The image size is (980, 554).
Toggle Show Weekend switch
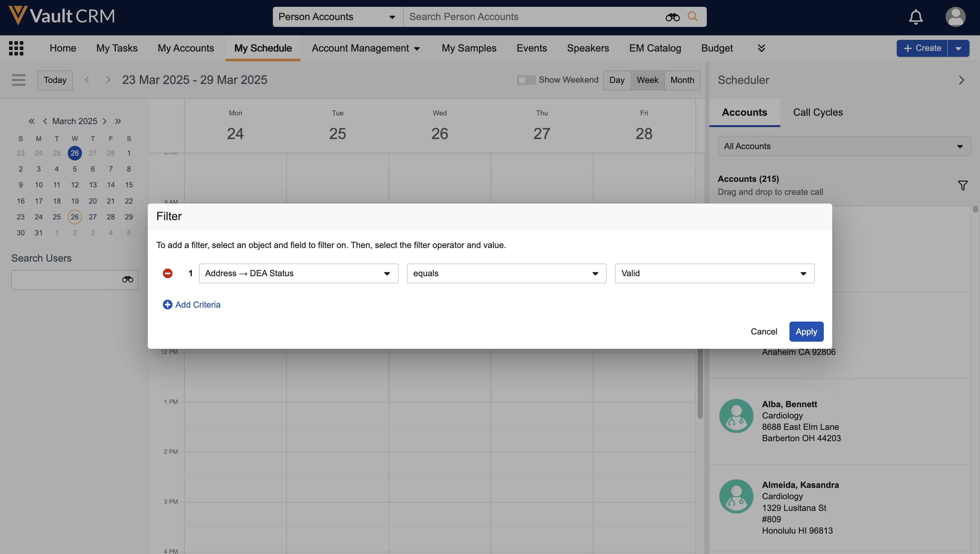click(526, 80)
